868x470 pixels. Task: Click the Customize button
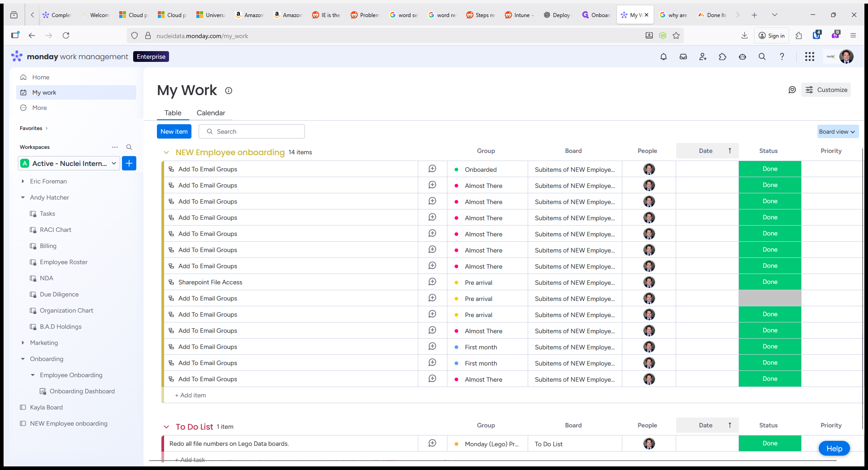(x=826, y=90)
